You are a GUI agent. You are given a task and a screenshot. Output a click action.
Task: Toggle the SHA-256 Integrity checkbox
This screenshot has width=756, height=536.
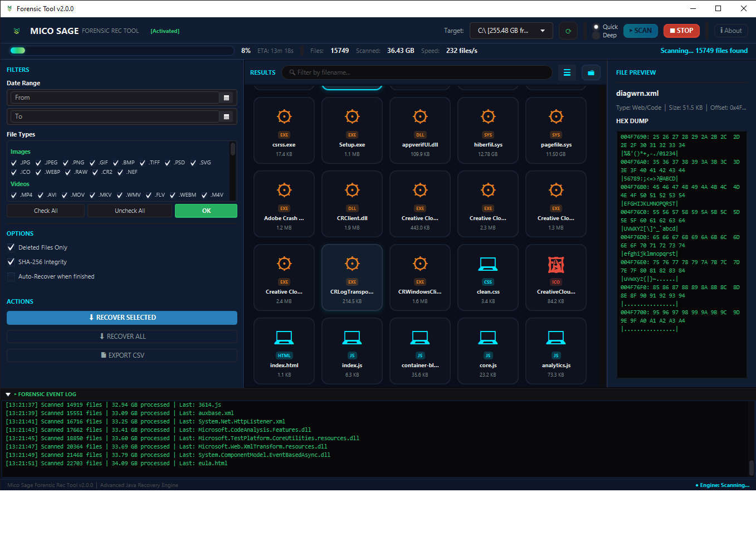tap(11, 262)
